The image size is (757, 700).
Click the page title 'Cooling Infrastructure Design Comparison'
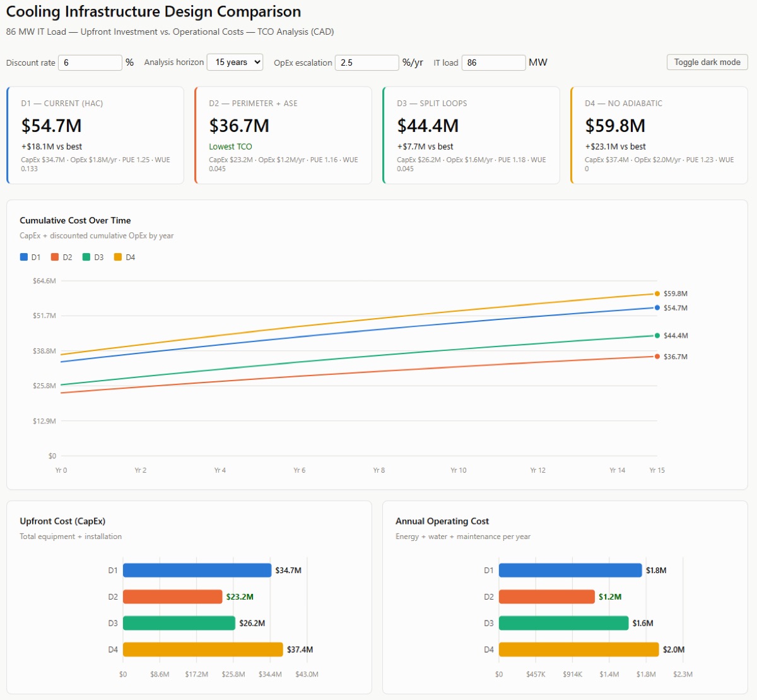coord(153,12)
